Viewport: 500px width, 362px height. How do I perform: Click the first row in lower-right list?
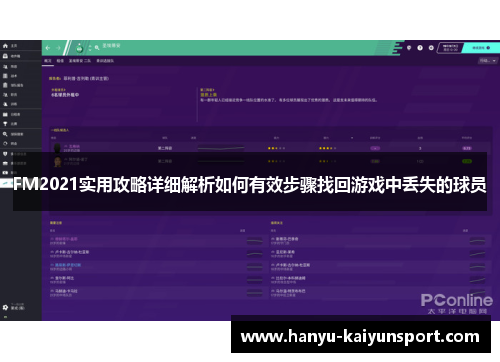(x=380, y=241)
